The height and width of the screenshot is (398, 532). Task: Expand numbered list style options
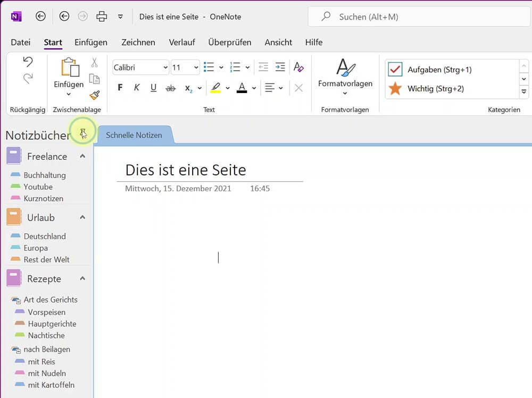[248, 67]
